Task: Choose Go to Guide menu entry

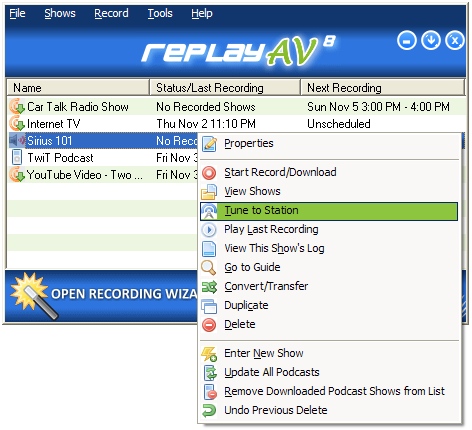Action: 329,267
